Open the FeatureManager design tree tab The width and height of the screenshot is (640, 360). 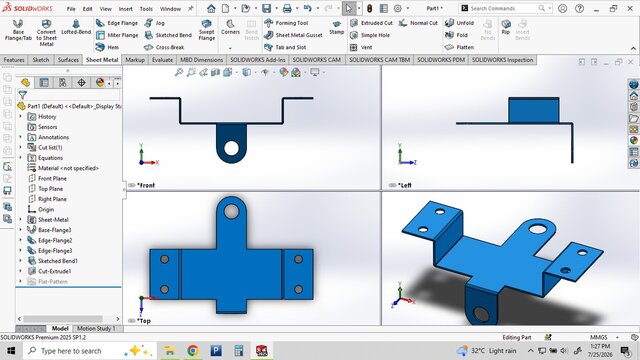(25, 82)
